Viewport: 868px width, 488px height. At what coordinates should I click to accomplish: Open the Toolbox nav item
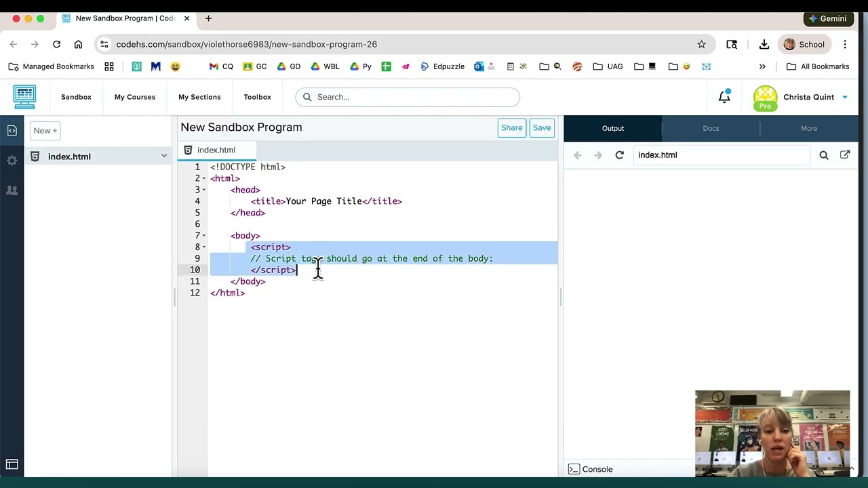pos(257,97)
